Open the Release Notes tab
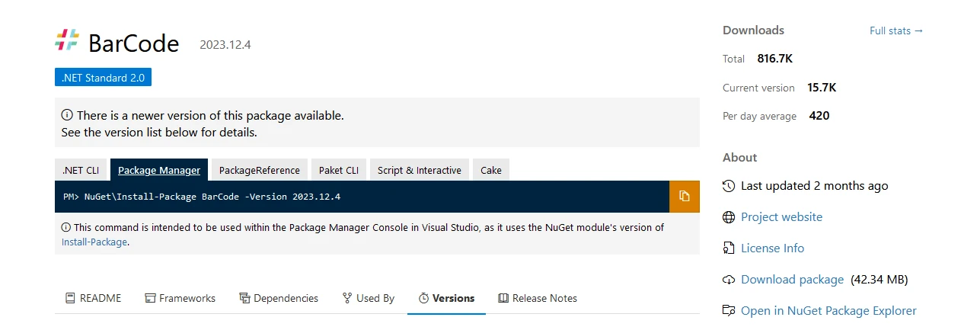The height and width of the screenshot is (330, 980). click(x=538, y=298)
